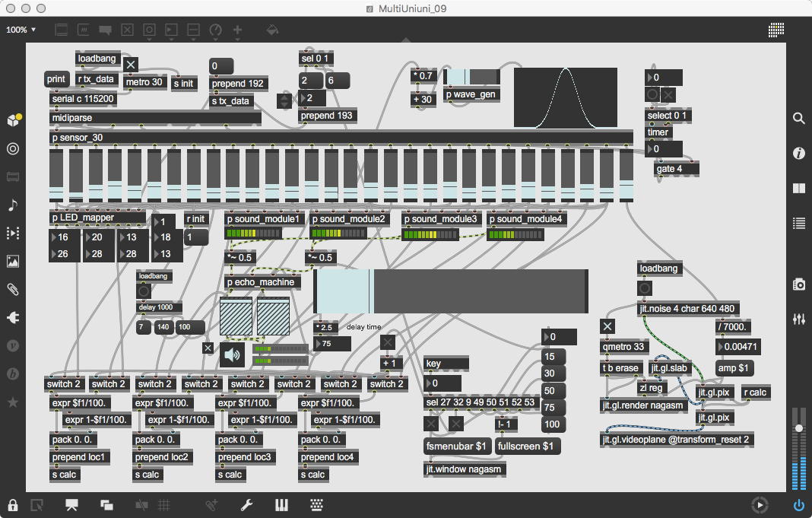812x518 pixels.
Task: Open the Audio notes icon in left sidebar
Action: pyautogui.click(x=13, y=205)
